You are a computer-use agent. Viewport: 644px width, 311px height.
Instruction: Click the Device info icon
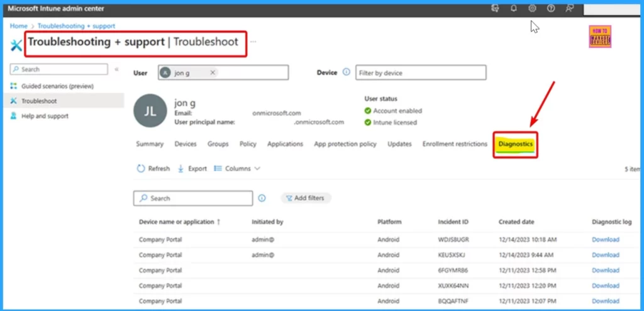[x=347, y=72]
